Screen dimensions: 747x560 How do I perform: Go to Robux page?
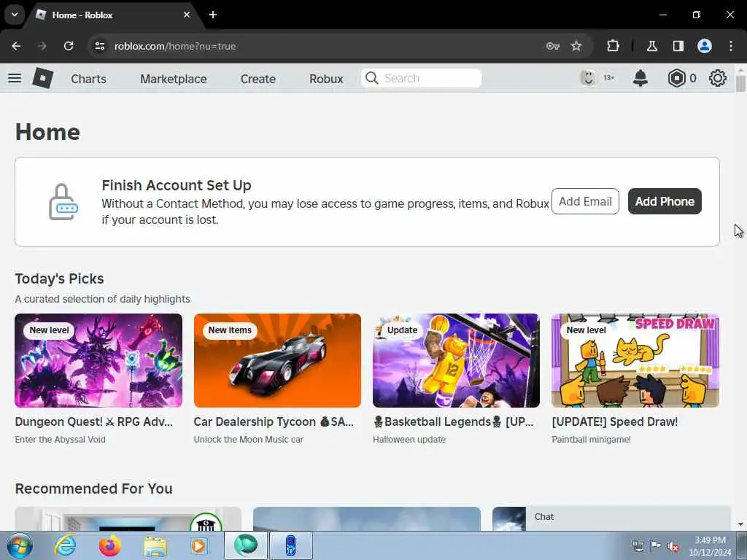[x=326, y=79]
